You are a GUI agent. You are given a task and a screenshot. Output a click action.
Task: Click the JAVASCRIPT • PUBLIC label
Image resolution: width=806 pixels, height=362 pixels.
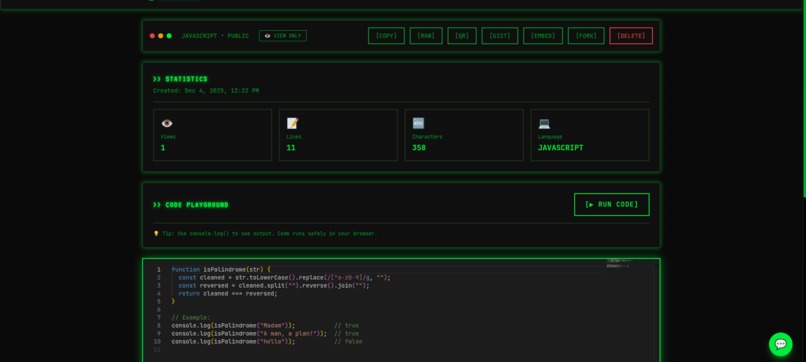[215, 36]
